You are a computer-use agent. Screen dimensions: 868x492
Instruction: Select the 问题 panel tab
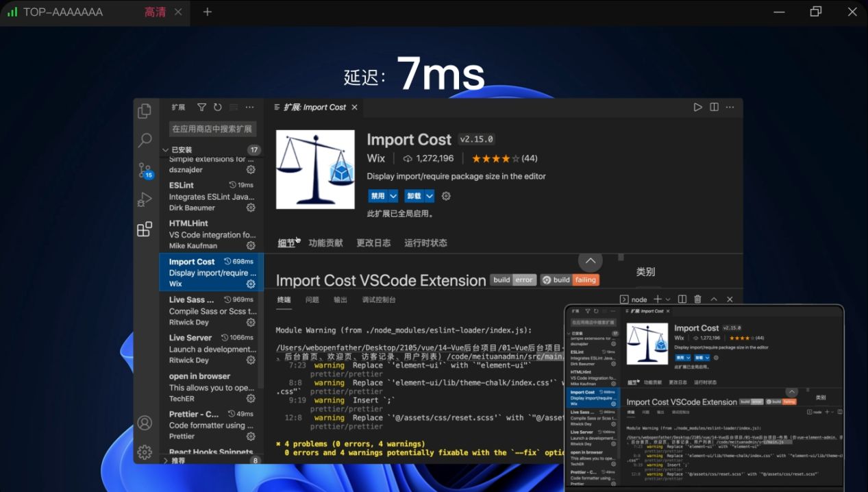click(312, 299)
